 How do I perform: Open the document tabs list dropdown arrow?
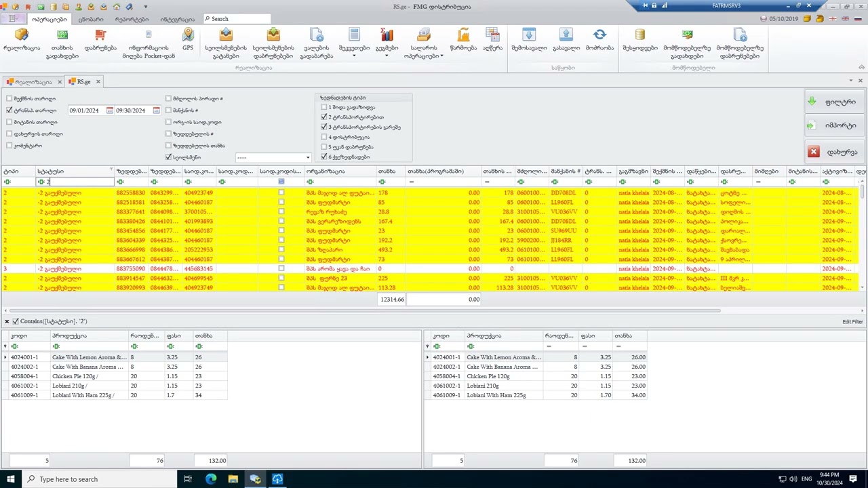point(852,81)
